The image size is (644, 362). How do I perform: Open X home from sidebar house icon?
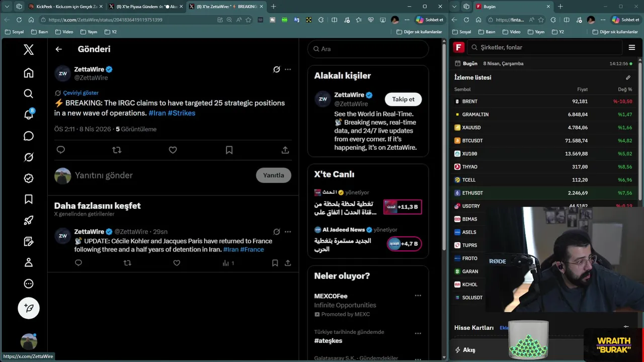[x=29, y=73]
